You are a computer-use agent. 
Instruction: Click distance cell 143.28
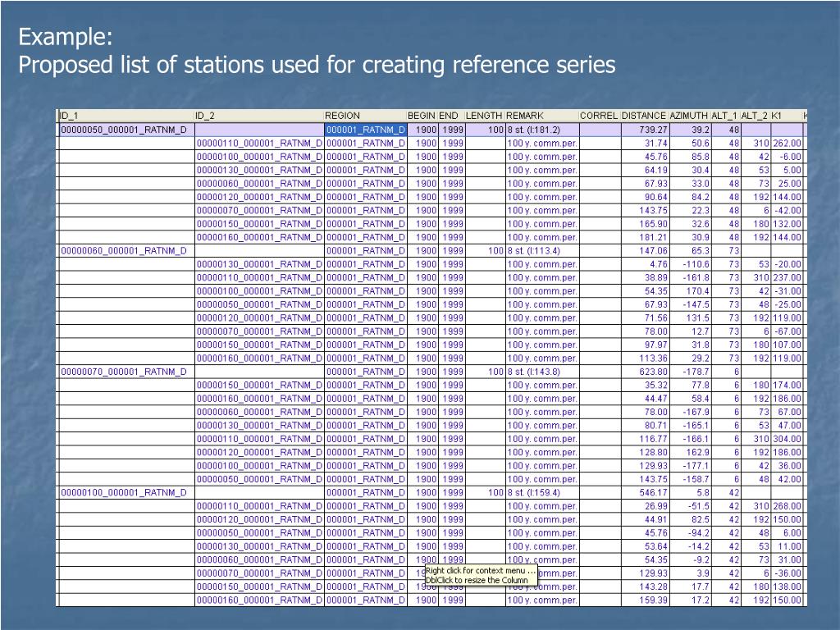(x=645, y=587)
